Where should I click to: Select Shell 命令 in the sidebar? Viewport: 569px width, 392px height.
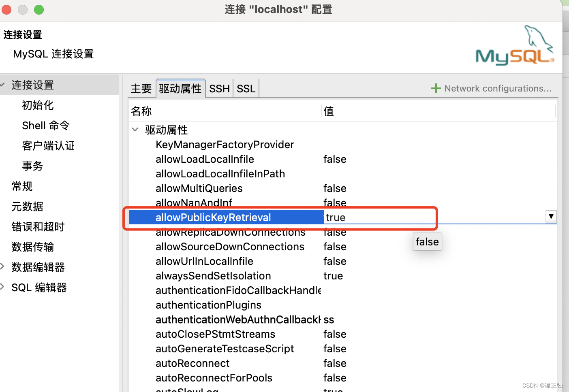[46, 126]
